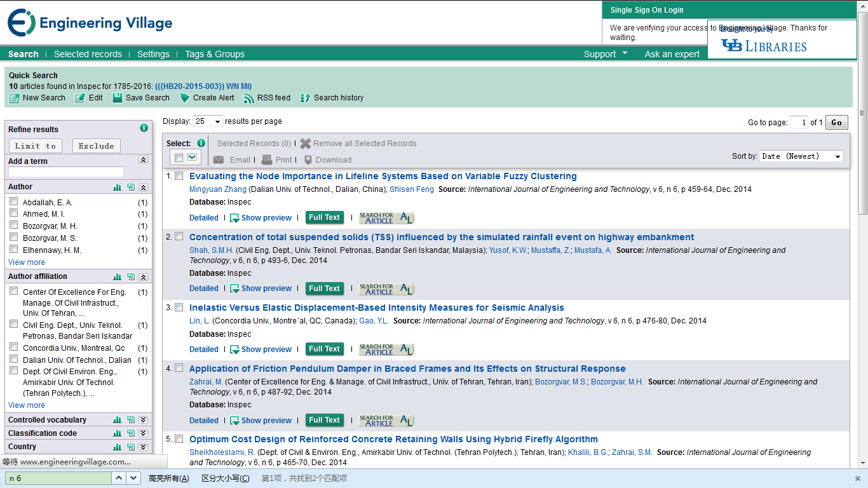
Task: Collapse the Author affiliation section
Action: [x=144, y=277]
